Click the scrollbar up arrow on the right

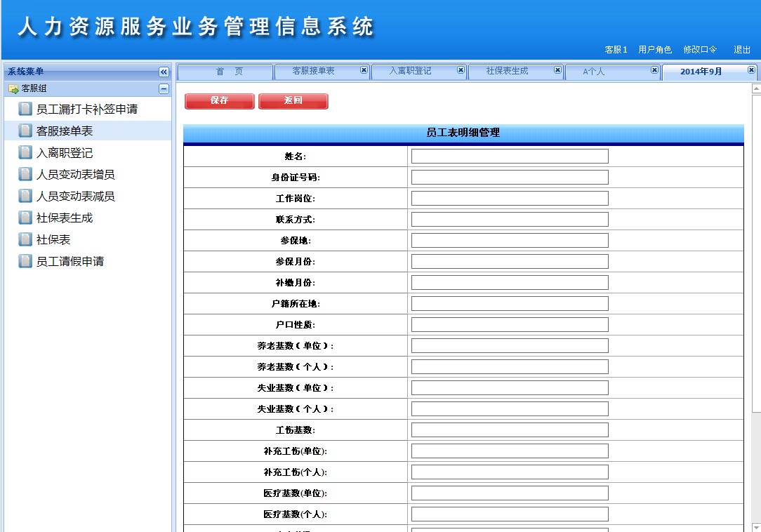coord(756,89)
